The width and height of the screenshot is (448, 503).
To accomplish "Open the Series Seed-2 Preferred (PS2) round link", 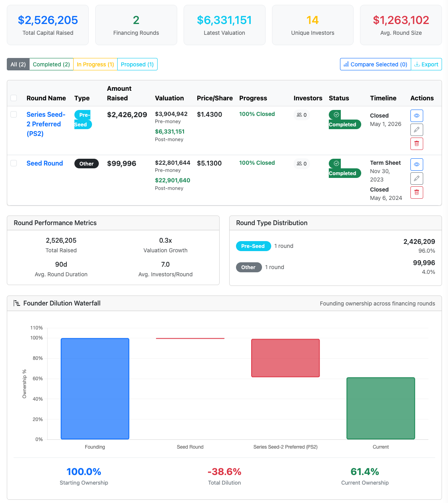I will pyautogui.click(x=46, y=124).
